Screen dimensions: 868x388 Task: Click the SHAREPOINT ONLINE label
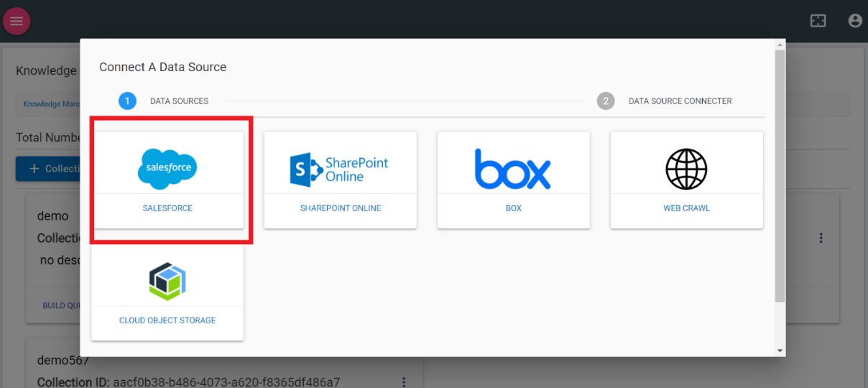(x=341, y=208)
